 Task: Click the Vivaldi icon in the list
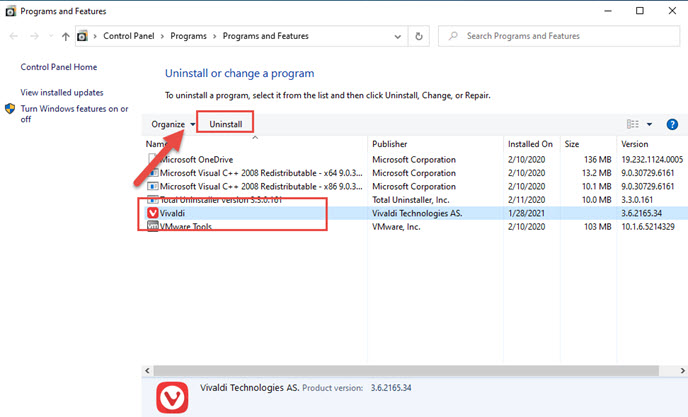(153, 213)
